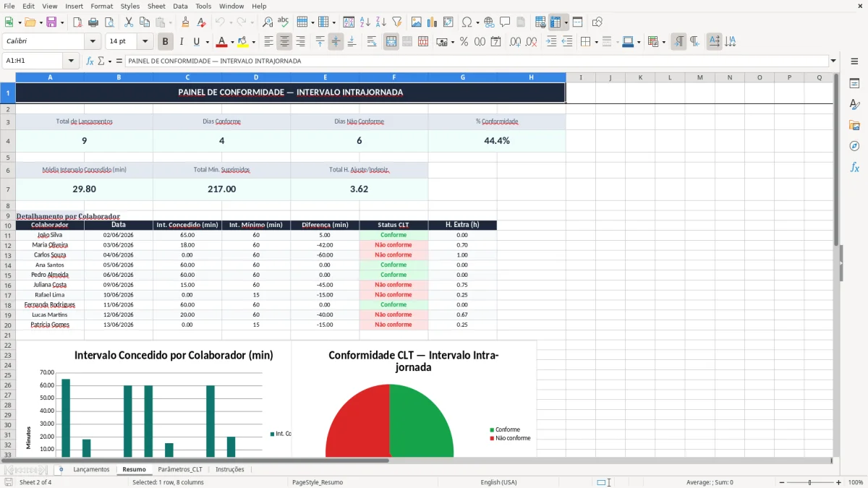Image resolution: width=868 pixels, height=488 pixels.
Task: Toggle Center Horizontally alignment
Action: (x=285, y=42)
